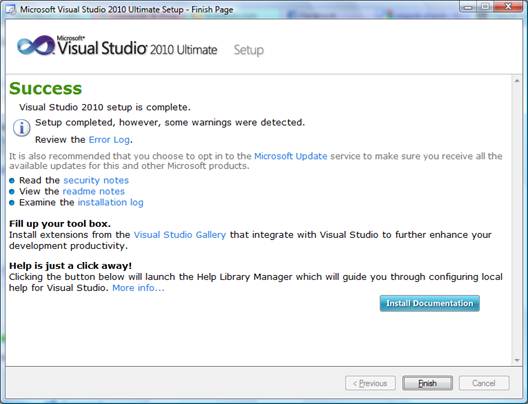Examine the installation log link
This screenshot has width=528, height=404.
coord(110,203)
